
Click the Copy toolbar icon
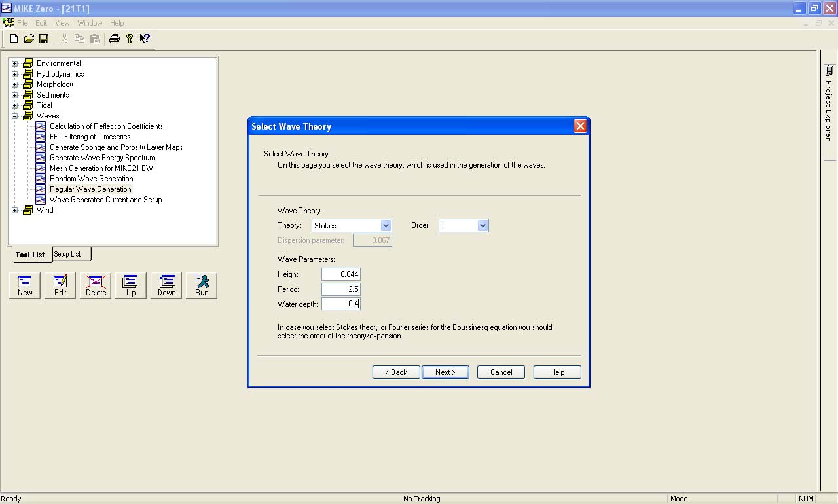(79, 39)
